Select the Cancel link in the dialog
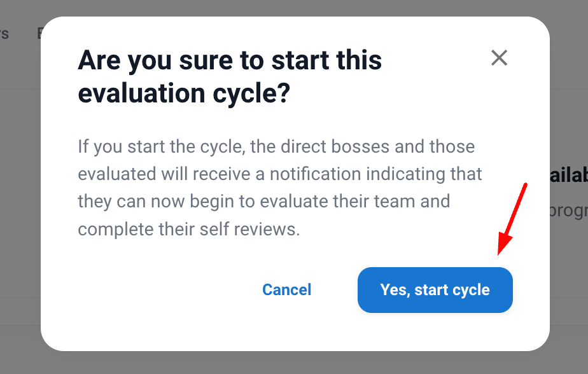This screenshot has width=588, height=374. pyautogui.click(x=287, y=290)
